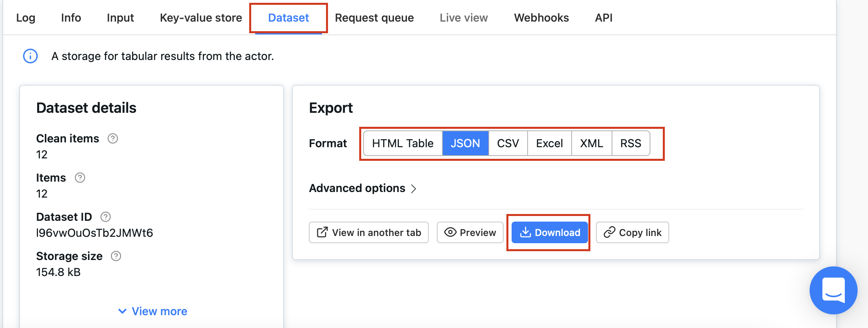This screenshot has height=328, width=868.
Task: Show help for Clean items
Action: (113, 138)
